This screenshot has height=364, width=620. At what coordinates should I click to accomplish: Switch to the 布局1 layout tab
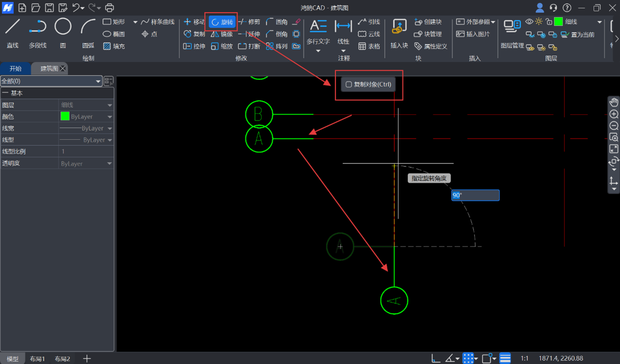coord(37,359)
